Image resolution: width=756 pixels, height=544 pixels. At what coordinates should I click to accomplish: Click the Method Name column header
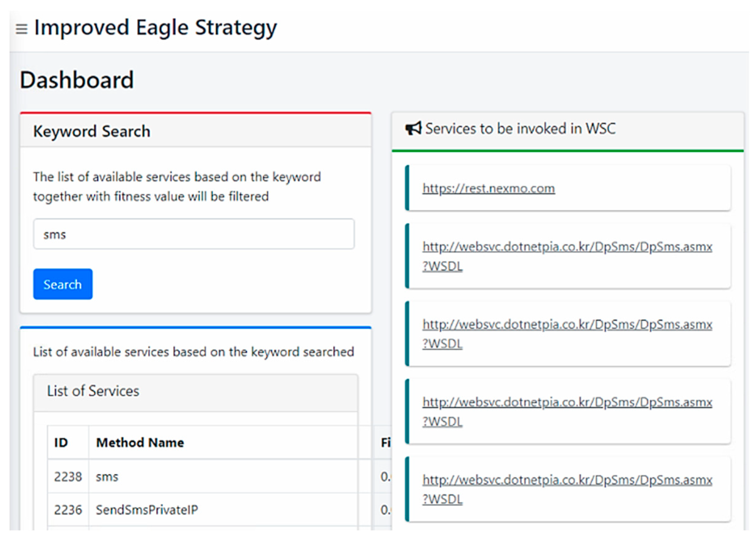[140, 443]
